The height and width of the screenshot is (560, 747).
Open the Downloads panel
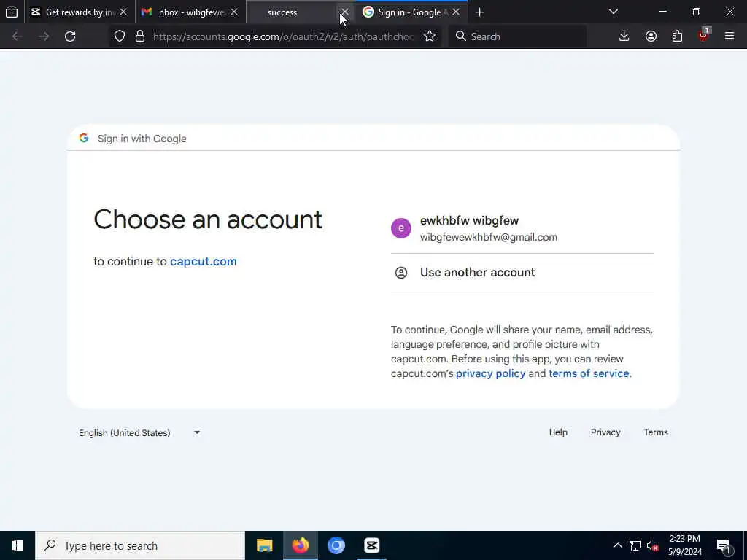tap(624, 36)
